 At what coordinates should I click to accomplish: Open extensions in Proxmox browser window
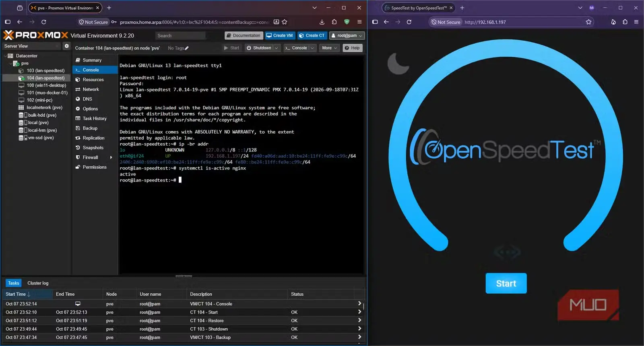(x=334, y=22)
